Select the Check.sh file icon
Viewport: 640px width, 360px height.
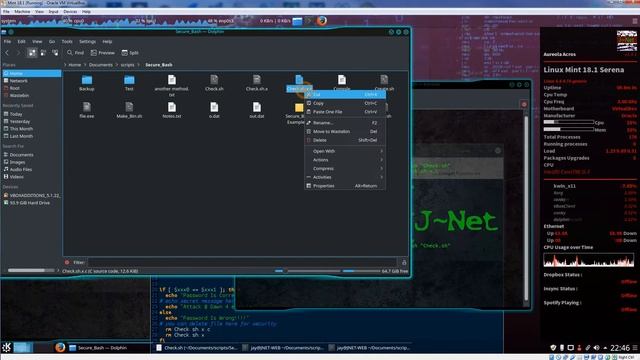(214, 80)
